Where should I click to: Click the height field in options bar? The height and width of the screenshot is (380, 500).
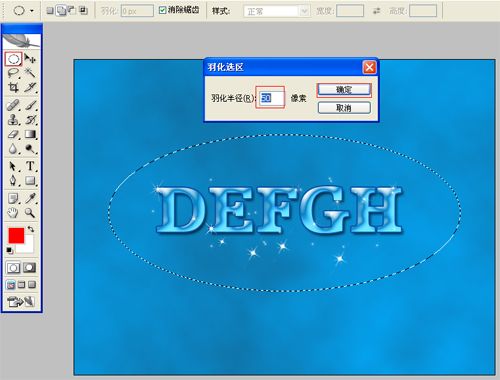coord(423,11)
